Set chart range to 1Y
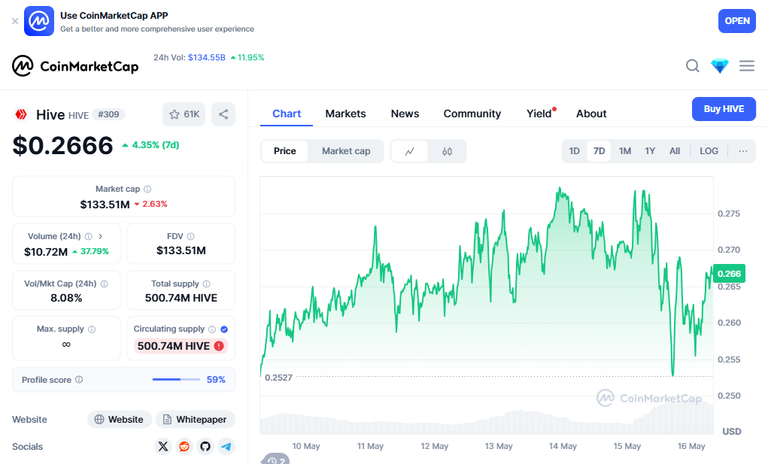This screenshot has height=464, width=768. pyautogui.click(x=650, y=151)
